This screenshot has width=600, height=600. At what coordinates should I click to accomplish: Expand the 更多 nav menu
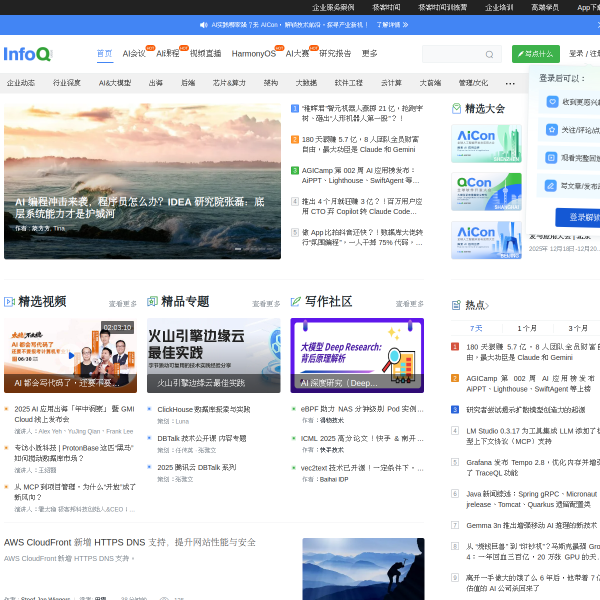tap(369, 54)
